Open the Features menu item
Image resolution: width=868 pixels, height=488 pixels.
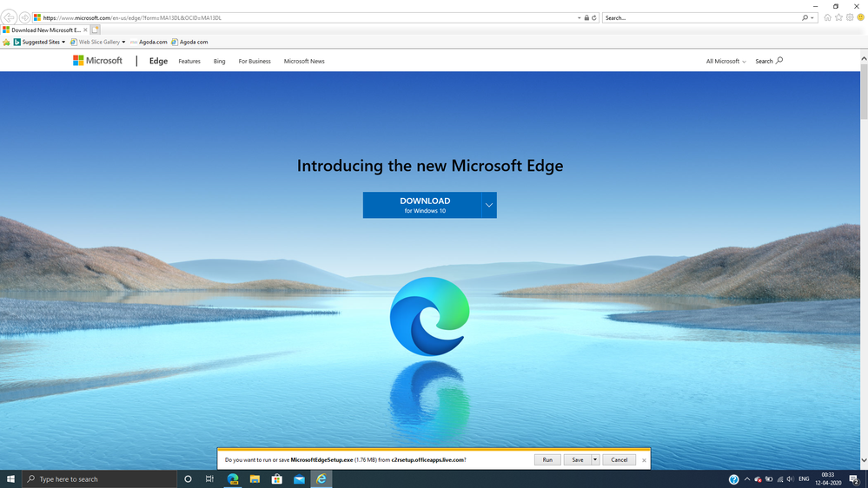point(189,62)
